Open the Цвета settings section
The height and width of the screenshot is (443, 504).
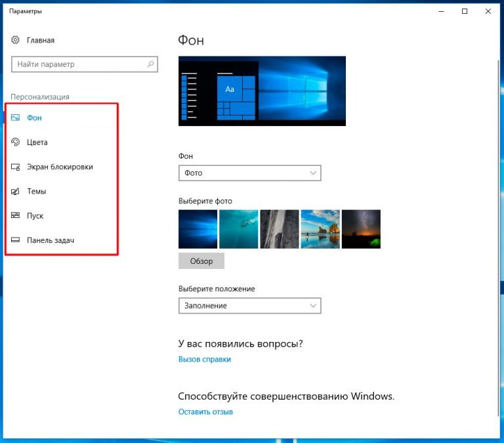click(x=37, y=142)
